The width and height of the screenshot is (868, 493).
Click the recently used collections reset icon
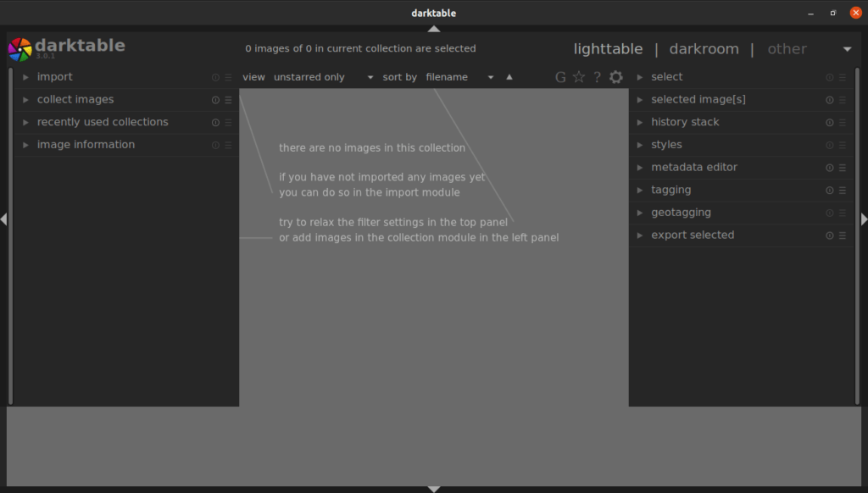(215, 122)
